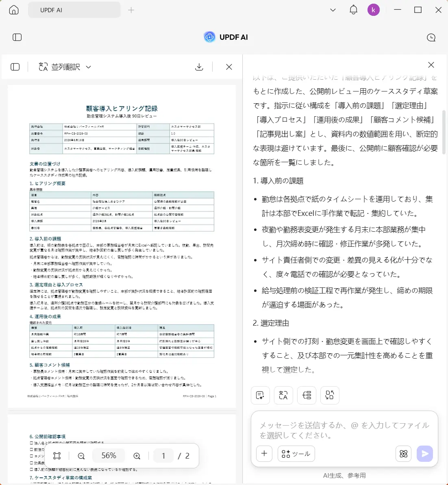This screenshot has height=485, width=448.
Task: Toggle the left sidebar panel below the home icon
Action: [17, 37]
